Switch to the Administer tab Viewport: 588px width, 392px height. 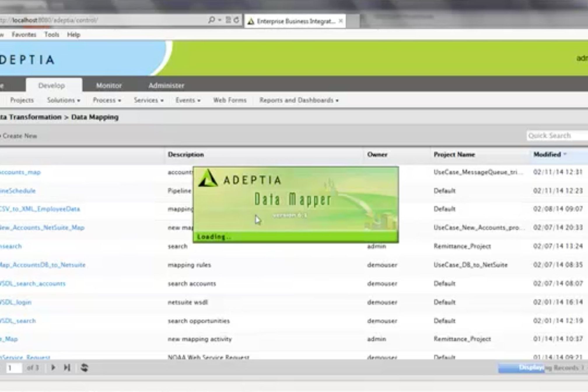tap(166, 85)
